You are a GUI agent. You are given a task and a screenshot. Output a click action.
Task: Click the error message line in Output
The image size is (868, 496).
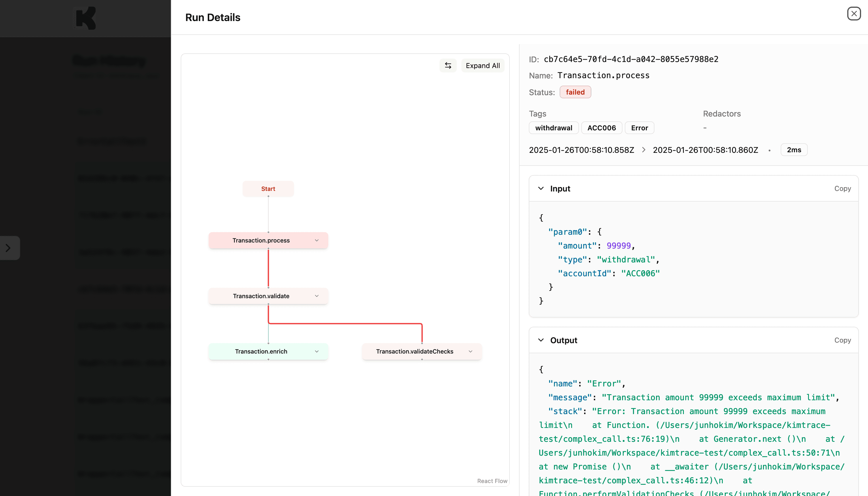pyautogui.click(x=693, y=398)
